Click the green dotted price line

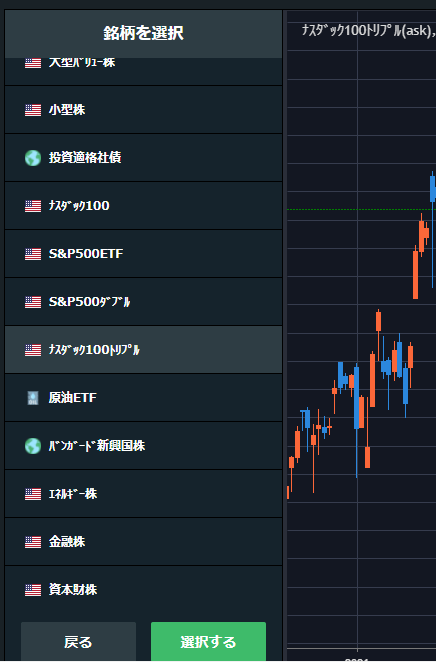[361, 209]
